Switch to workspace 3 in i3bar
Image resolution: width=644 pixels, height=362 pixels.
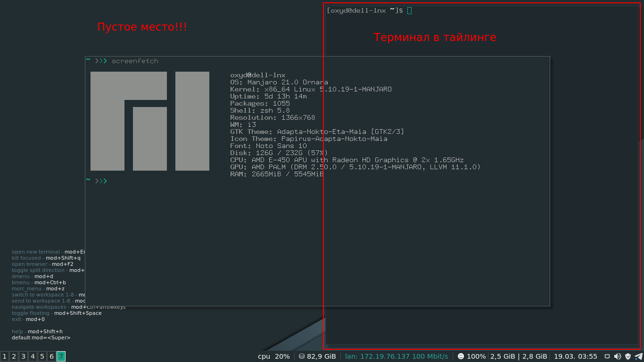[x=23, y=356]
